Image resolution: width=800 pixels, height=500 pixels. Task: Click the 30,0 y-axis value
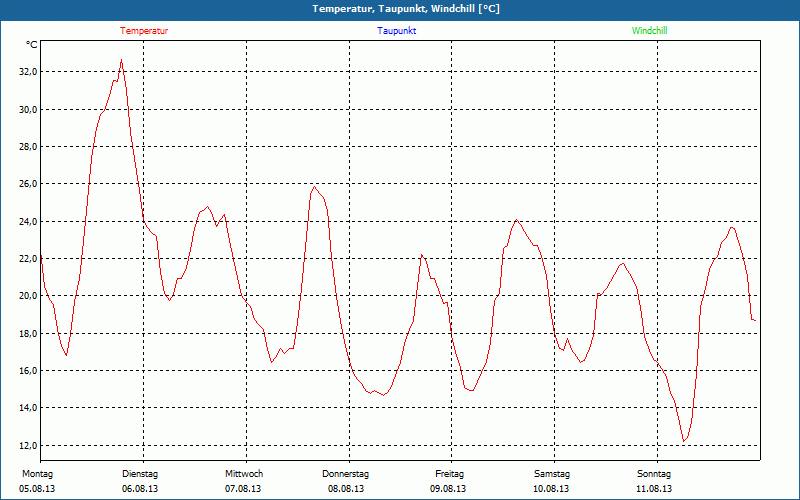click(x=28, y=109)
